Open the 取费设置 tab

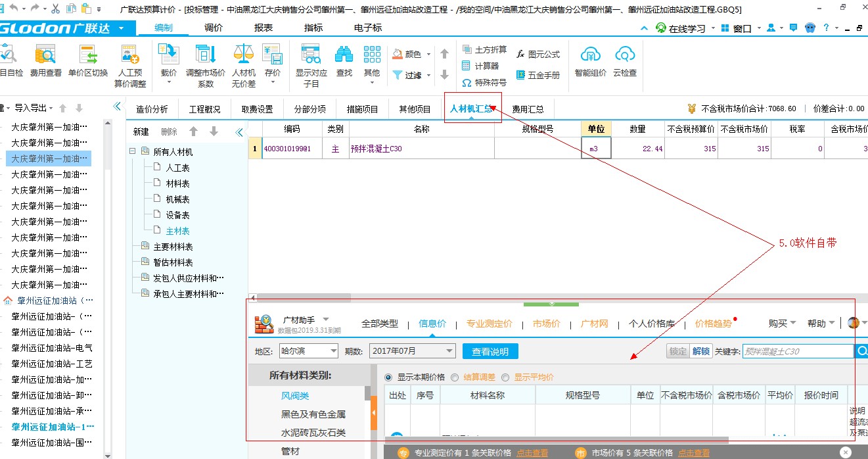(257, 109)
